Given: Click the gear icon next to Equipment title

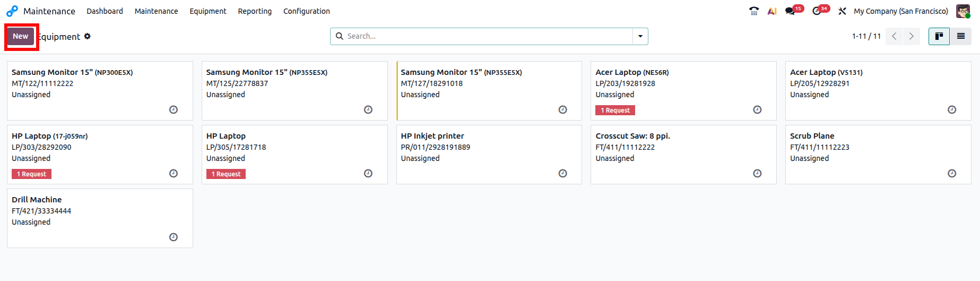Looking at the screenshot, I should pyautogui.click(x=88, y=36).
